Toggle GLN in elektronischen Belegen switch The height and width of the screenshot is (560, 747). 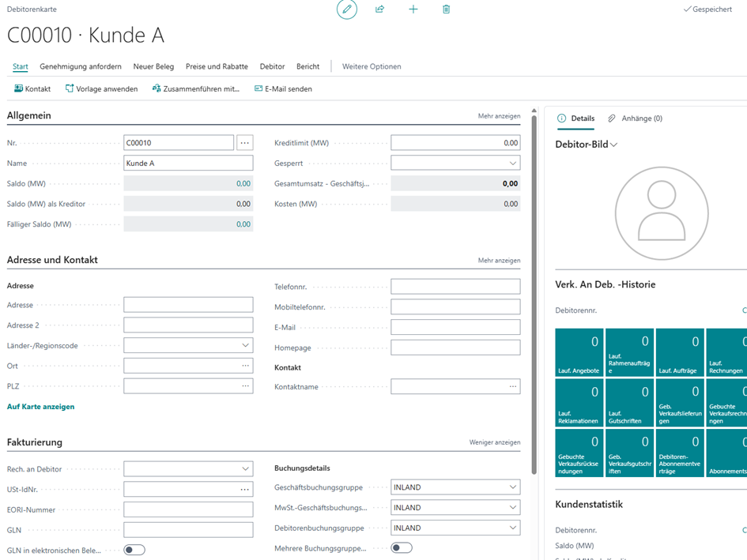(134, 550)
